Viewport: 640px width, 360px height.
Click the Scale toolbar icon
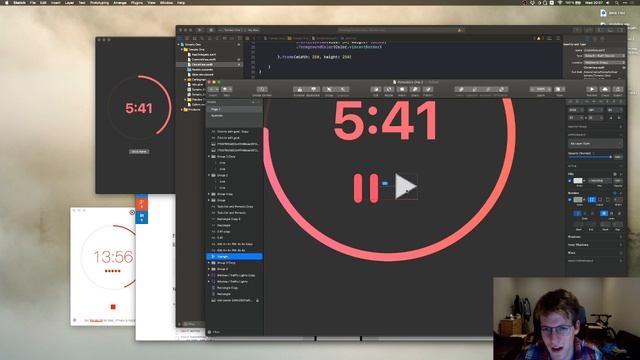click(415, 89)
